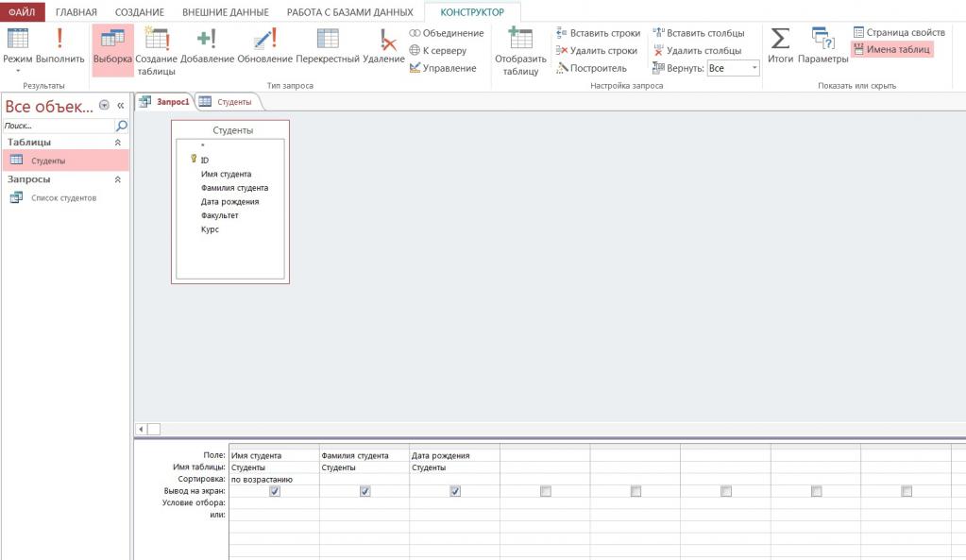Uncheck display for Дата рождения column
The width and height of the screenshot is (966, 560).
pos(455,491)
